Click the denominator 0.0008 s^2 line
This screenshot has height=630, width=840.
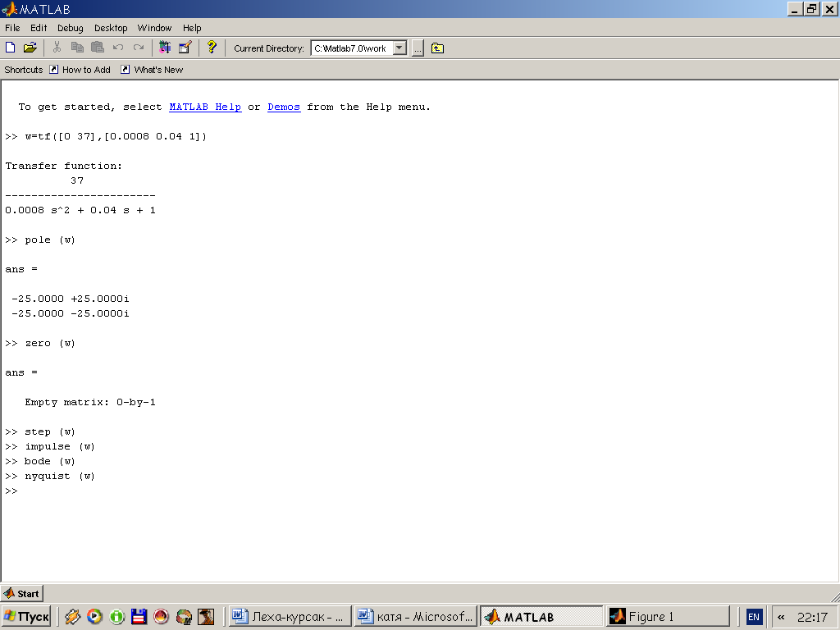coord(80,210)
